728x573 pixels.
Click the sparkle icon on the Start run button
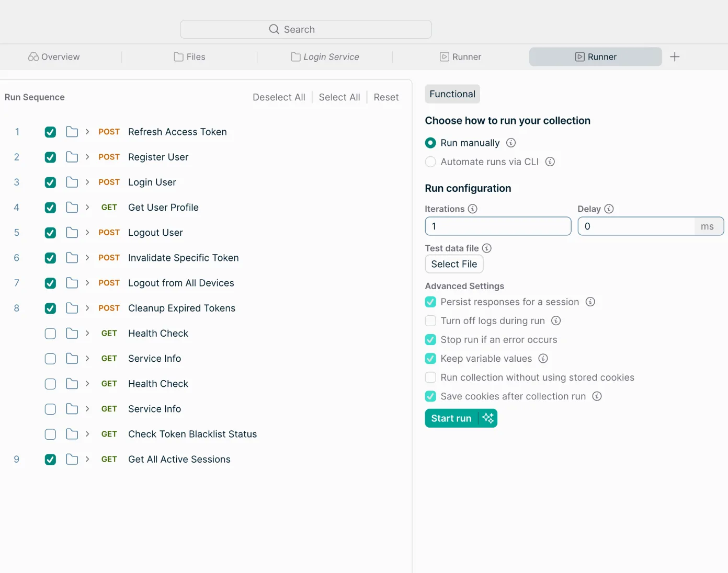click(488, 418)
